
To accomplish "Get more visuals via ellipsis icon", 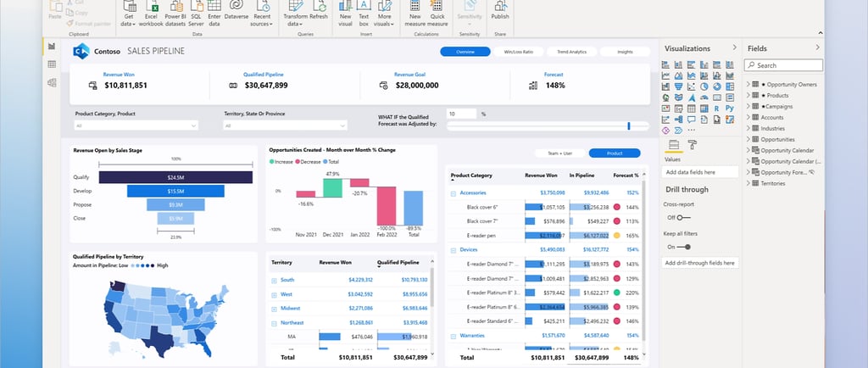I will (692, 130).
